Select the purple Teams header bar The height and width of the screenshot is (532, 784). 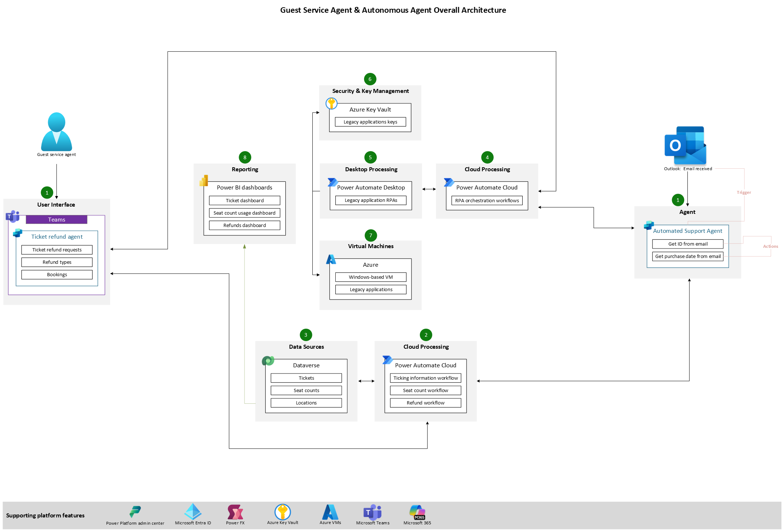pos(56,219)
